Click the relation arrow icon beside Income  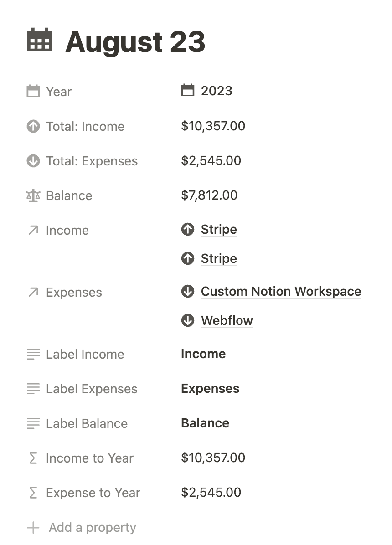pyautogui.click(x=33, y=230)
